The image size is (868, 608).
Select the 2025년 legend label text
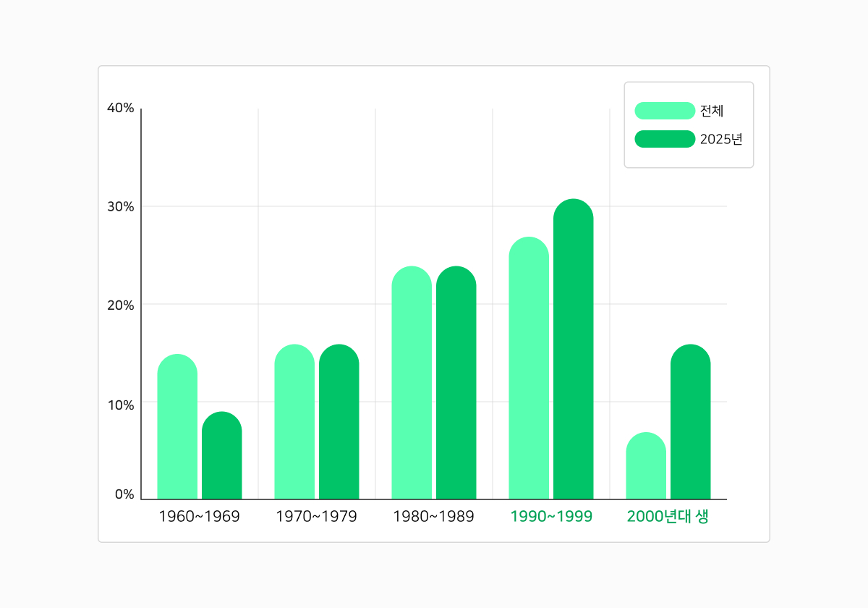[x=721, y=139]
